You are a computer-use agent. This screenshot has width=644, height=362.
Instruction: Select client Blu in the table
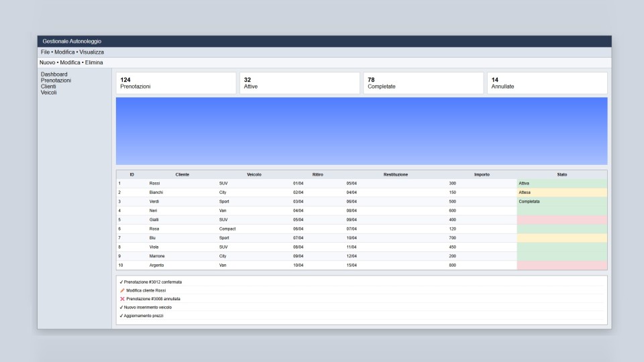pyautogui.click(x=152, y=238)
